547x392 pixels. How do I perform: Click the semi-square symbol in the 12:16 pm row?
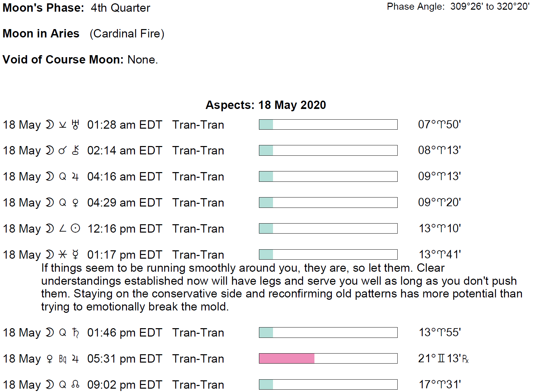(62, 229)
